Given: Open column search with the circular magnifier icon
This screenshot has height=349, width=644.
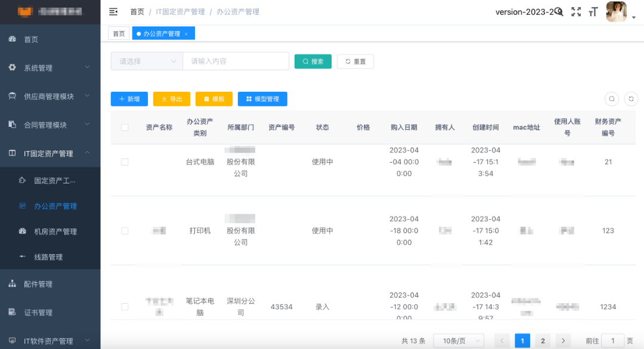Looking at the screenshot, I should 612,99.
